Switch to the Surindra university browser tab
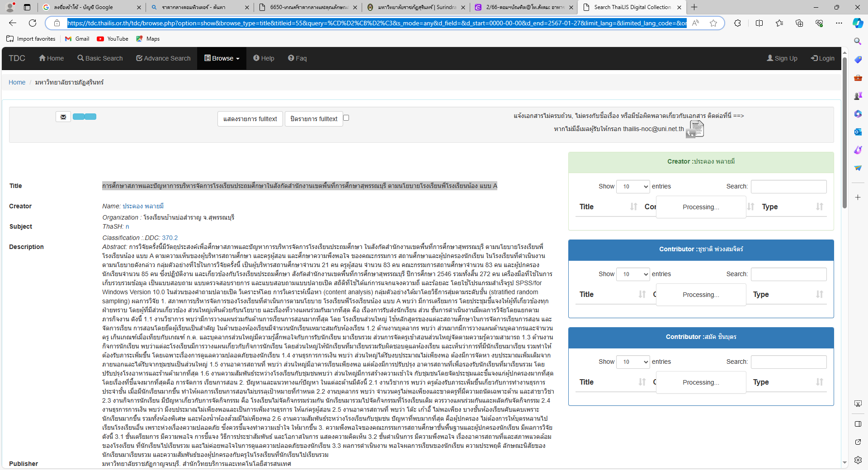 tap(416, 7)
